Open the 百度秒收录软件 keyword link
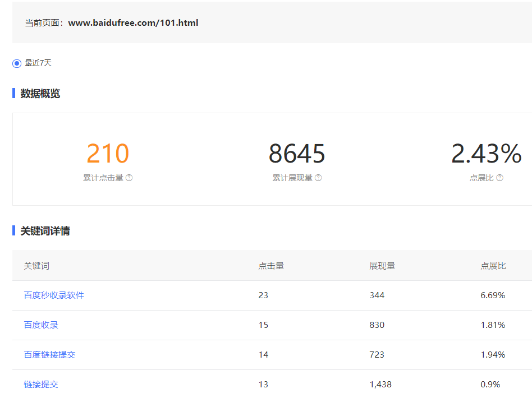This screenshot has width=532, height=398. click(x=54, y=295)
